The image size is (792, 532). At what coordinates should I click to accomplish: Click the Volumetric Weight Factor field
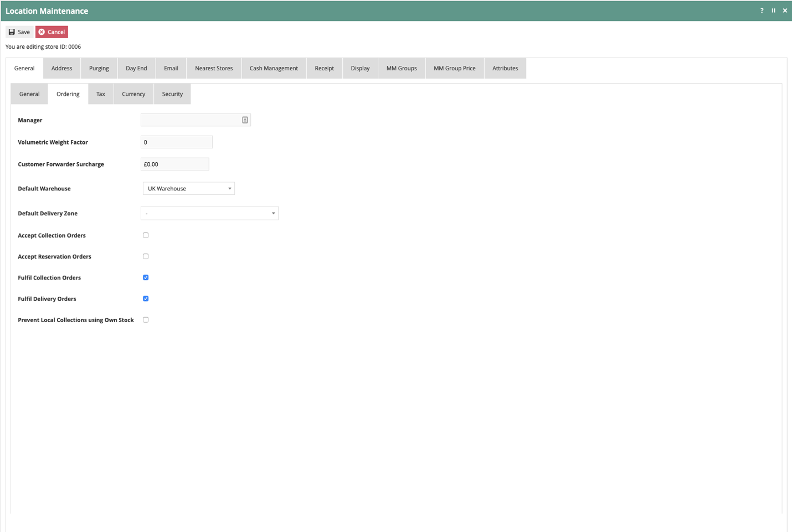177,142
